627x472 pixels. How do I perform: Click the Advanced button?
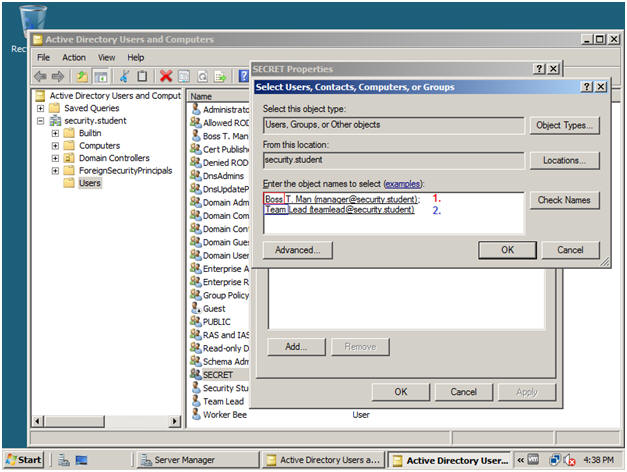coord(298,250)
